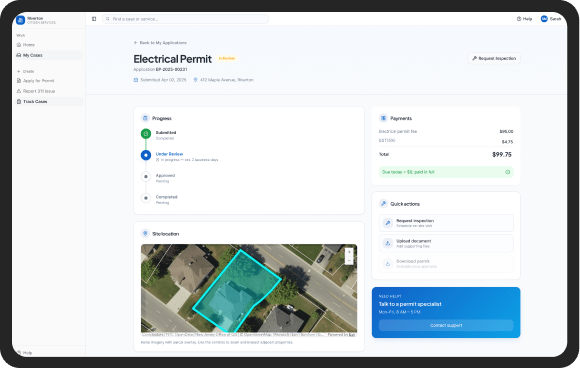Screen dimensions: 580x368
Task: Click the Riverton Citizen Services logo
Action: (x=21, y=20)
